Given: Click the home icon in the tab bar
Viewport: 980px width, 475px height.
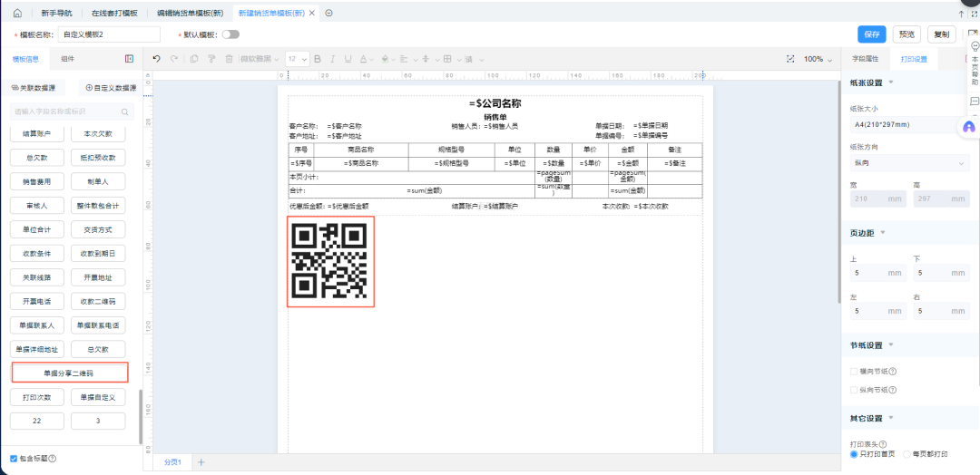Looking at the screenshot, I should tap(17, 13).
